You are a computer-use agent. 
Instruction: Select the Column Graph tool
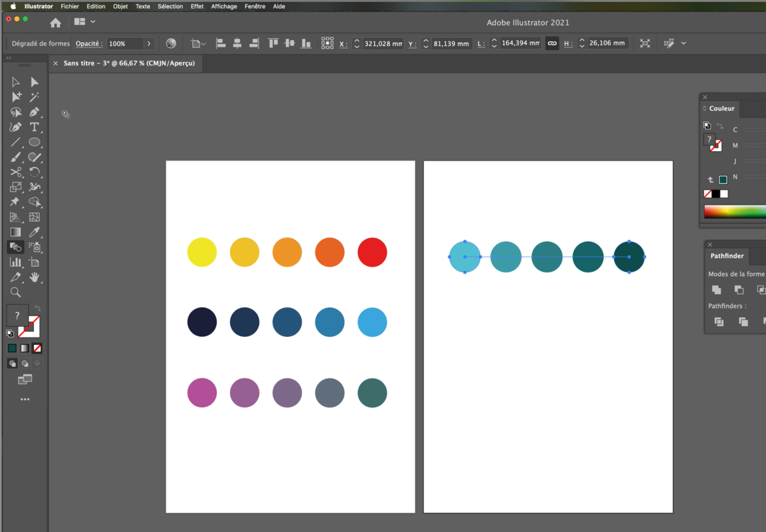pos(16,262)
